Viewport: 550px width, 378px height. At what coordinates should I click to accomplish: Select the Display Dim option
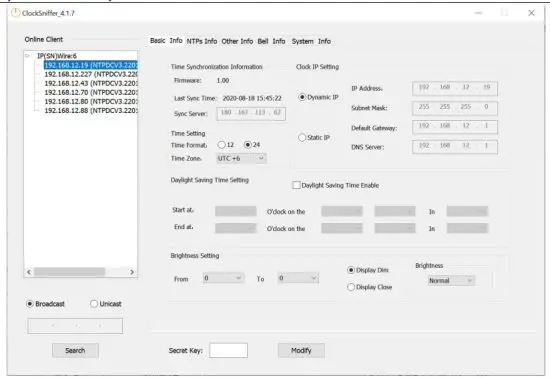point(368,270)
